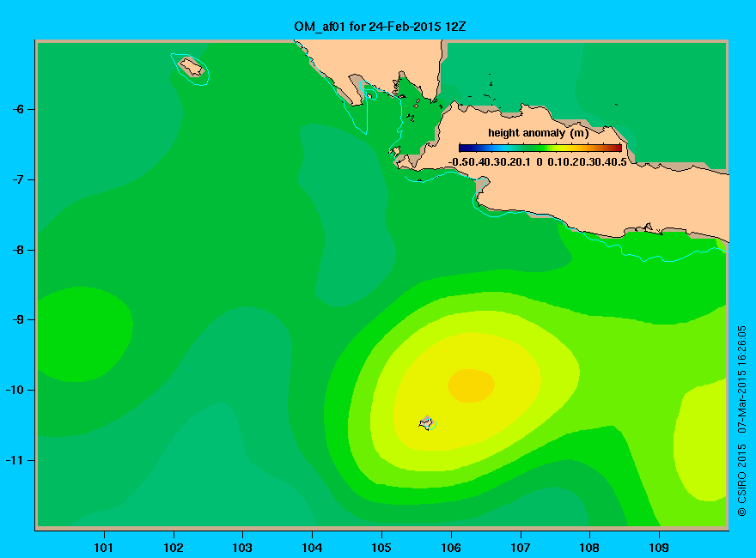Click latitude axis label -9
This screenshot has height=558, width=756.
point(18,320)
